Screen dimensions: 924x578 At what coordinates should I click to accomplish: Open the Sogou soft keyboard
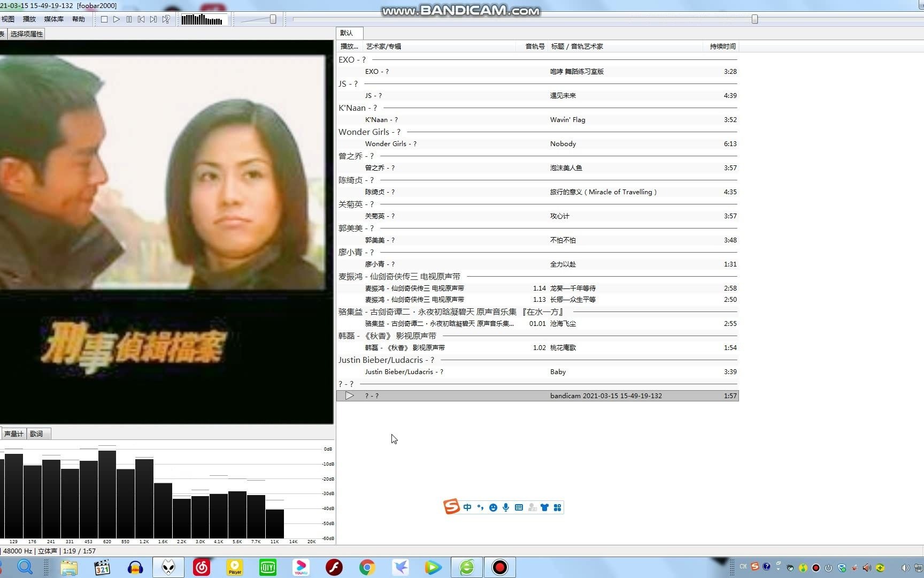click(x=519, y=507)
